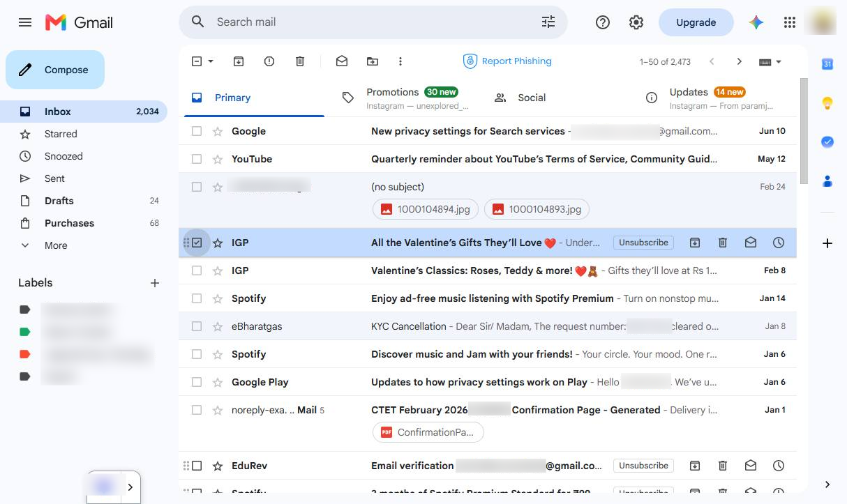Star the selected IGP Valentine's Gifts email
The height and width of the screenshot is (504, 847).
[x=218, y=243]
